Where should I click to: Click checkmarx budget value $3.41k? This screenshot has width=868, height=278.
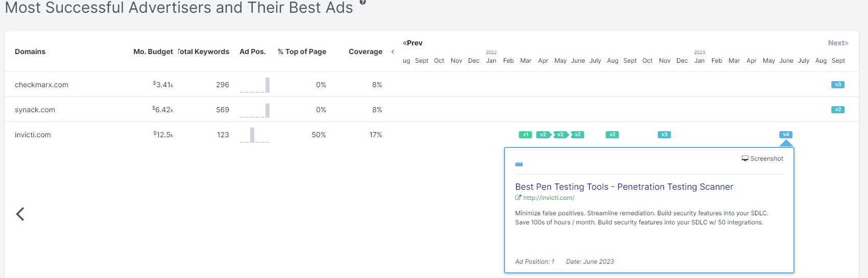click(x=163, y=85)
